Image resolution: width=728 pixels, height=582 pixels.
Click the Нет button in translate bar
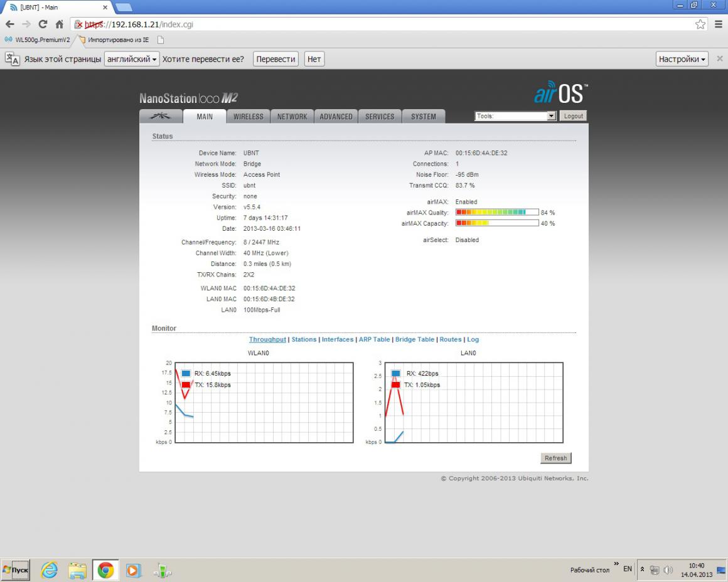point(314,59)
